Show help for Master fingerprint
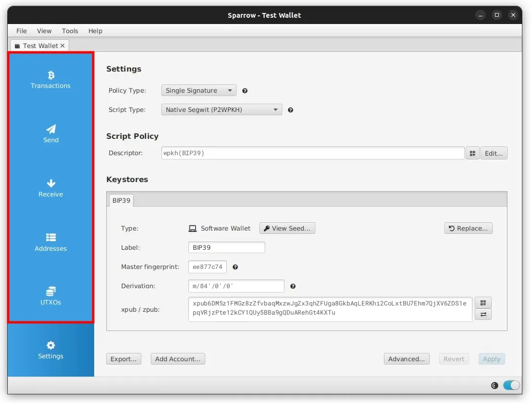This screenshot has height=403, width=532. (x=235, y=267)
